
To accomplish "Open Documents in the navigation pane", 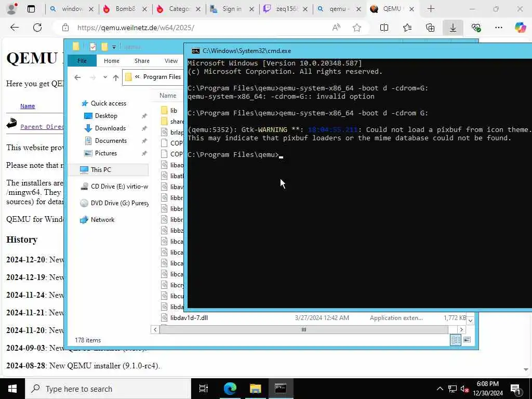I will (111, 140).
